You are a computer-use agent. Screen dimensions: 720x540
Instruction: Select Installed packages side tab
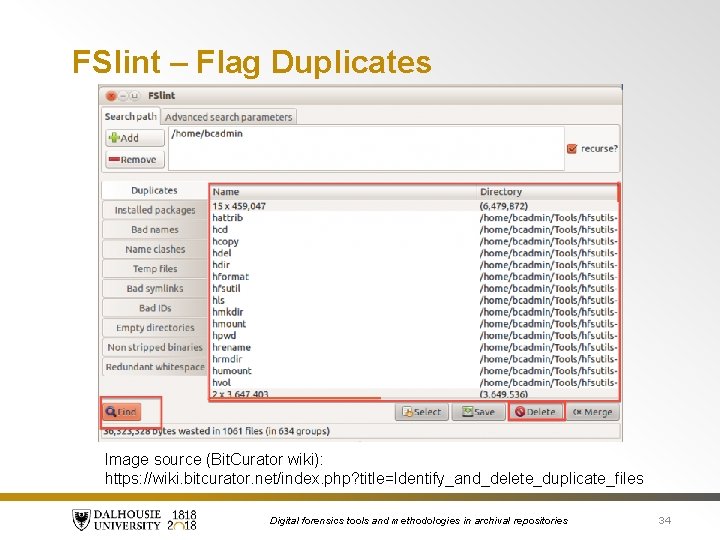155,210
